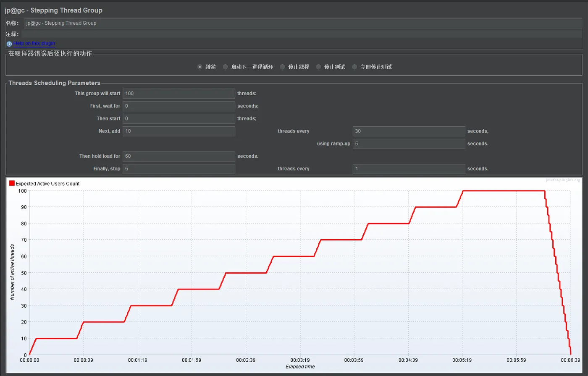This screenshot has height=376, width=588.
Task: Click the 'using ramp-up' label
Action: point(333,144)
